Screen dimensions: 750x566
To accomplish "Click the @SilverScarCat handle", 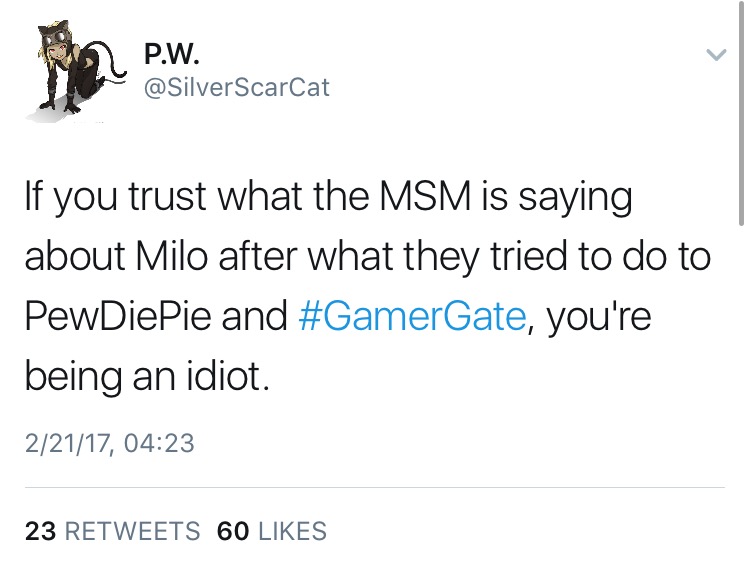I will [x=237, y=88].
